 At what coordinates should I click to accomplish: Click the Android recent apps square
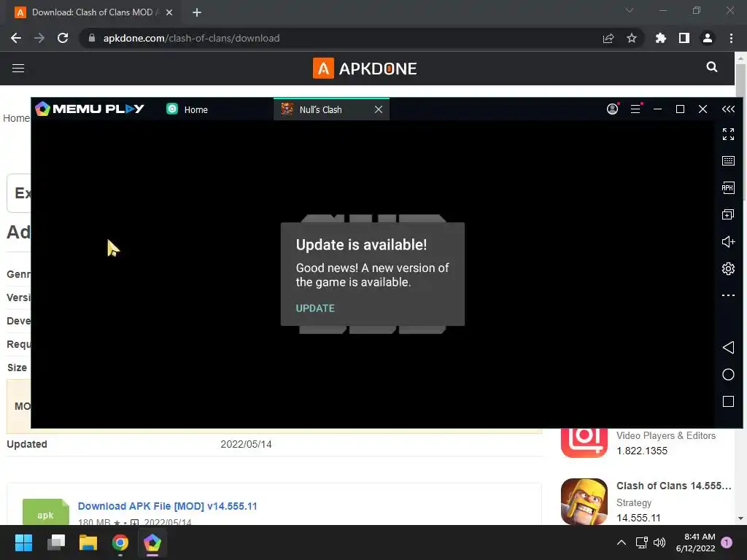(728, 402)
